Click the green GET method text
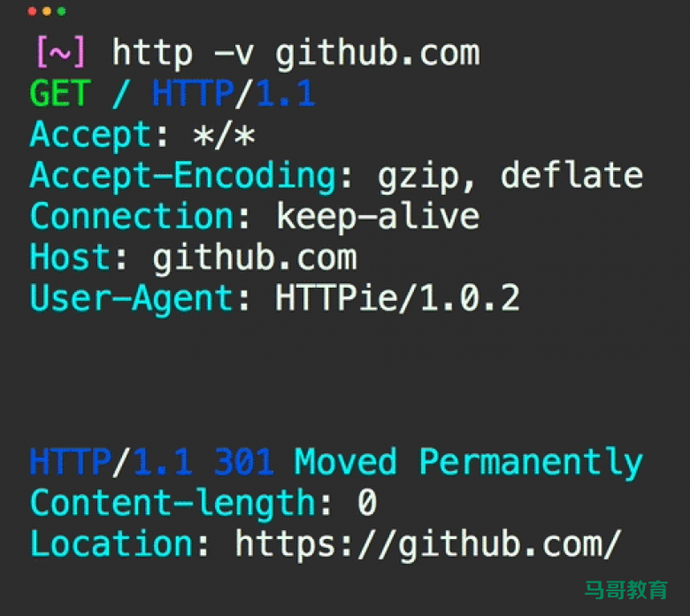The width and height of the screenshot is (690, 616). tap(60, 93)
